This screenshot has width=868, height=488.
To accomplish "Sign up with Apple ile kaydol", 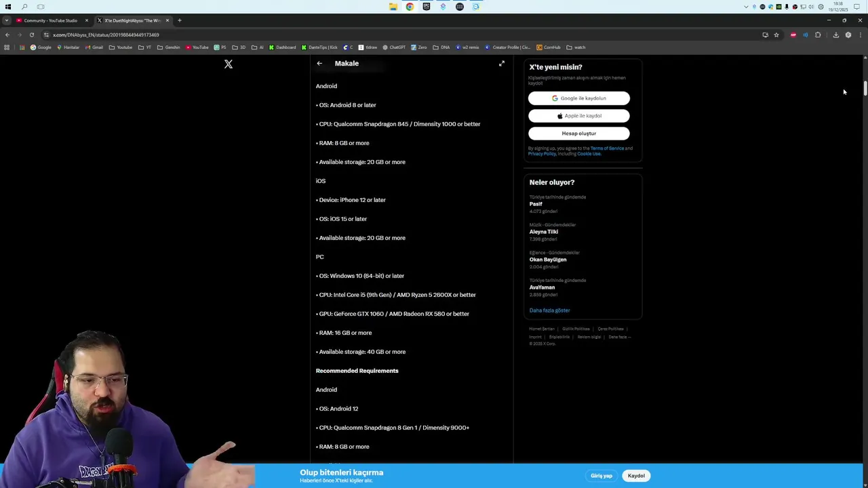I will [579, 116].
